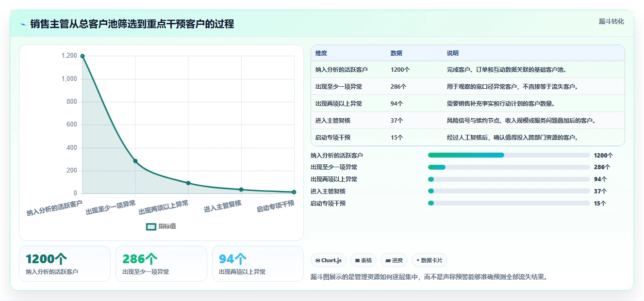Click the chart point for 进入主管复核

[241, 190]
